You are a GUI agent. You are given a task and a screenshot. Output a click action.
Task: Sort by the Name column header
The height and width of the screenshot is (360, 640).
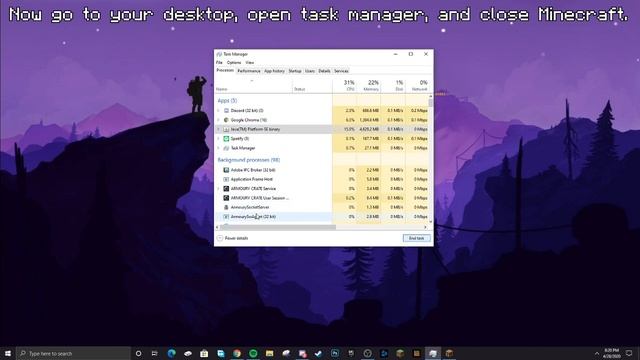pos(253,85)
